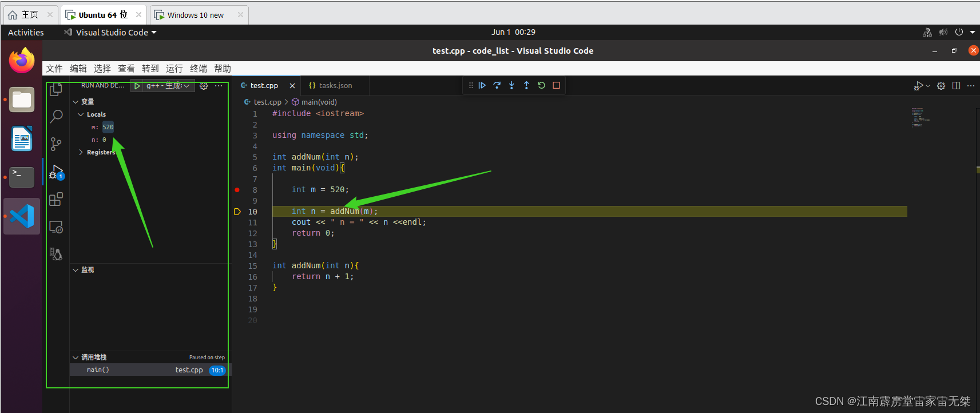Open the 查看 menu
The image size is (980, 413).
point(126,69)
